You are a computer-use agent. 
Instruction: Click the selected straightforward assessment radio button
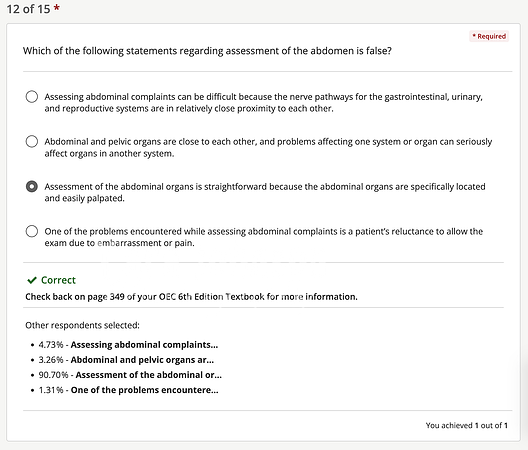tap(32, 186)
